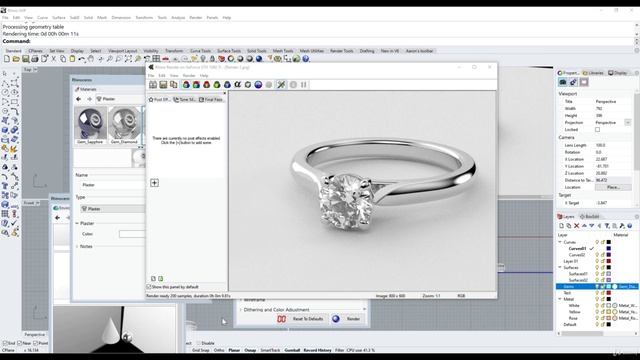This screenshot has width=640, height=360.
Task: Toggle visibility bulb of Layer 01
Action: point(597,261)
